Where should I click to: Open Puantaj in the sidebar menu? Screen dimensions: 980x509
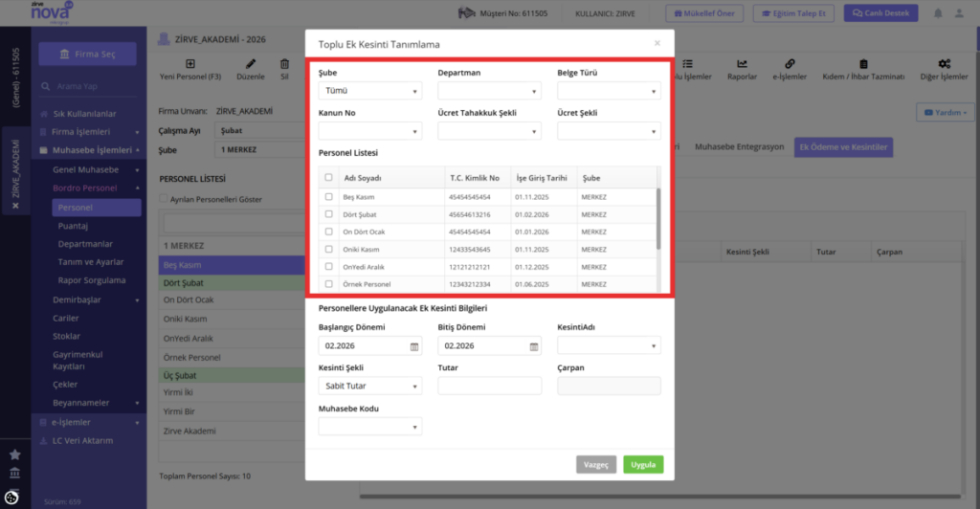[x=73, y=226]
